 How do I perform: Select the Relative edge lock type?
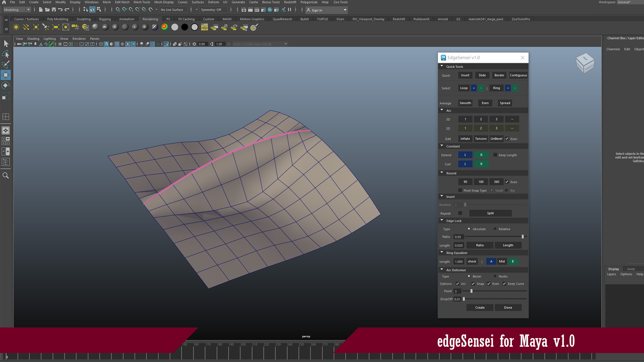pos(495,229)
